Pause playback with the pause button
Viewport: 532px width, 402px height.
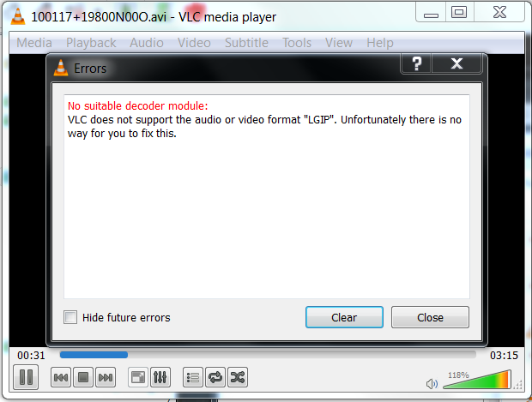point(26,377)
